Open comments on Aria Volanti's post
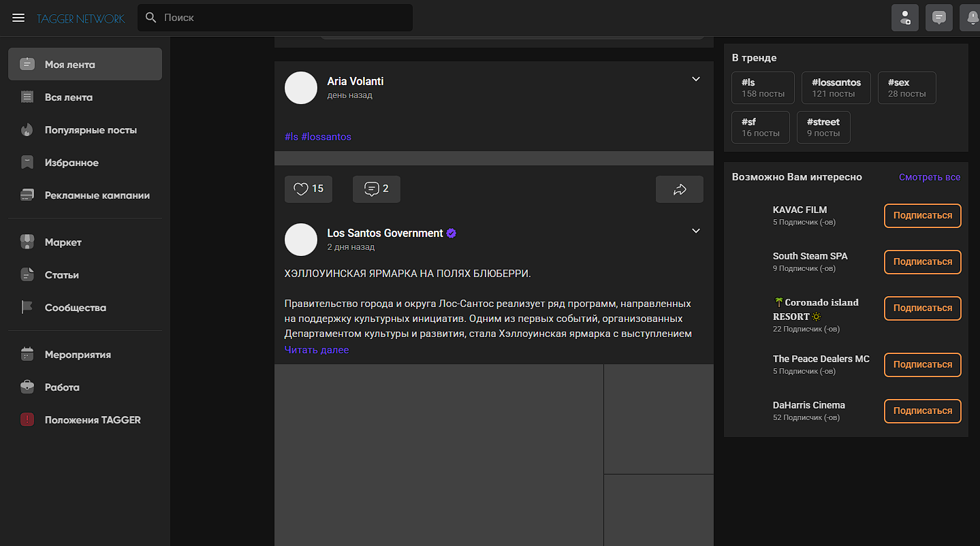The width and height of the screenshot is (980, 546). coord(376,189)
